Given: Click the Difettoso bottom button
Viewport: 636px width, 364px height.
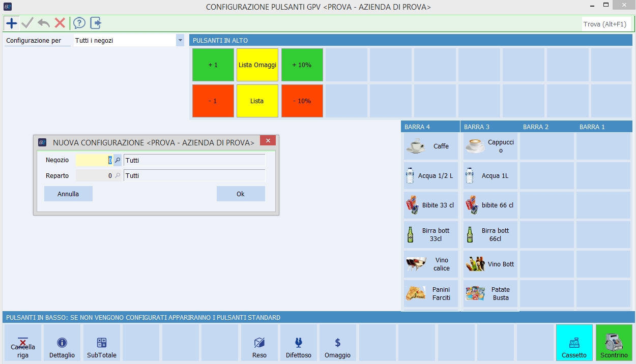Looking at the screenshot, I should pyautogui.click(x=299, y=343).
